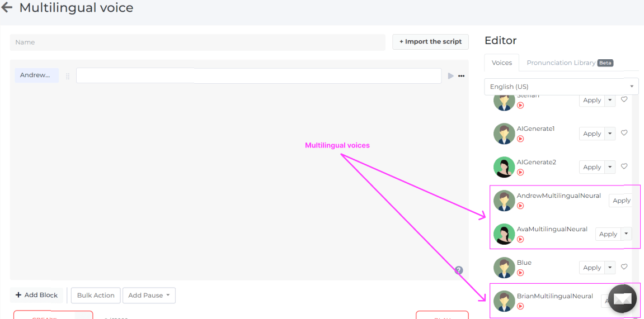
Task: Click the Import the script button
Action: click(x=430, y=42)
